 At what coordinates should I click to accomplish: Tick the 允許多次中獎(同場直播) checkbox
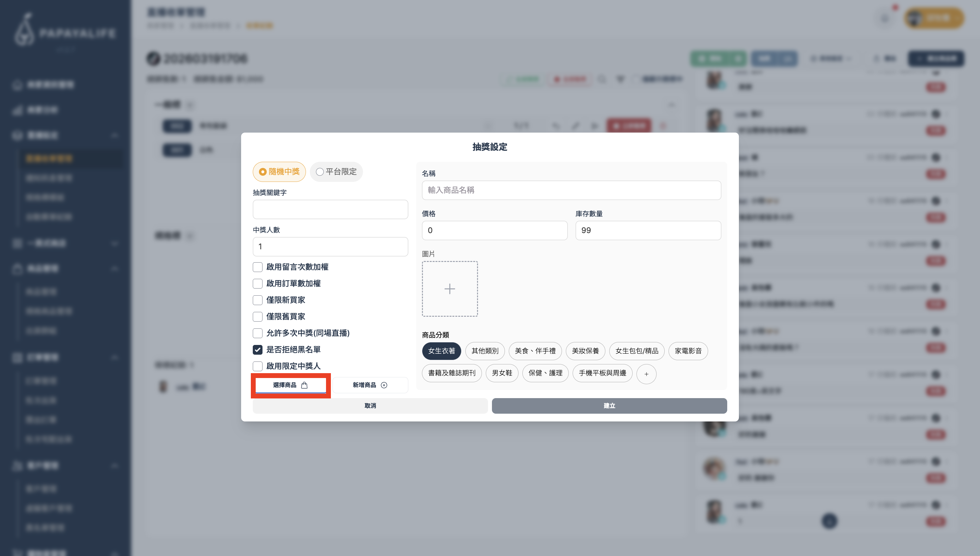coord(258,333)
